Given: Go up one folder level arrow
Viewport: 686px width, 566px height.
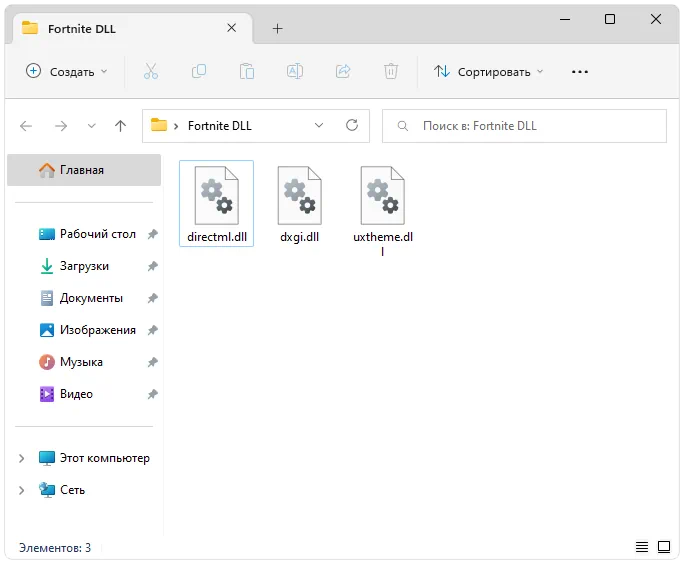Looking at the screenshot, I should pos(120,126).
